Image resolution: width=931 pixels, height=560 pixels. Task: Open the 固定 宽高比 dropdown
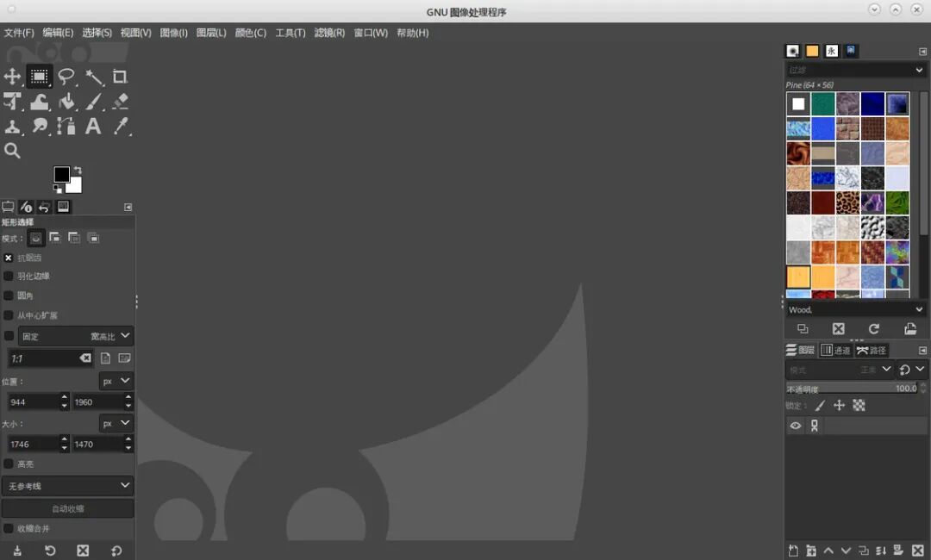(x=75, y=336)
